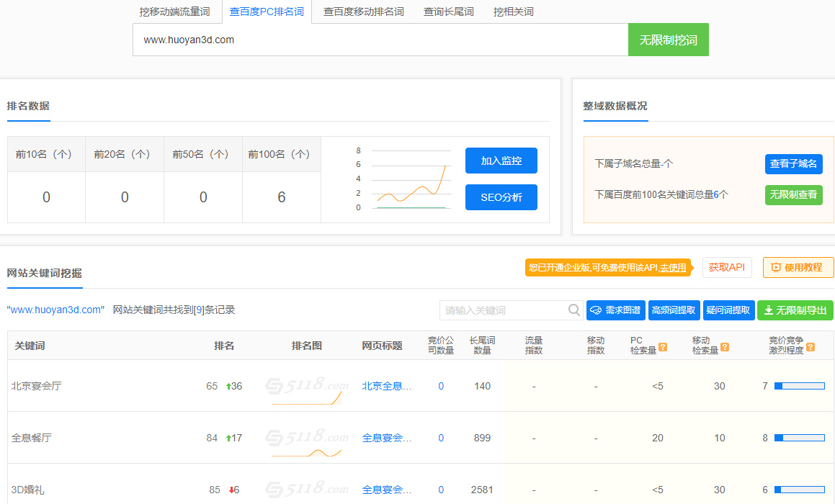
Task: Open SEO分析 for this domain
Action: click(501, 197)
